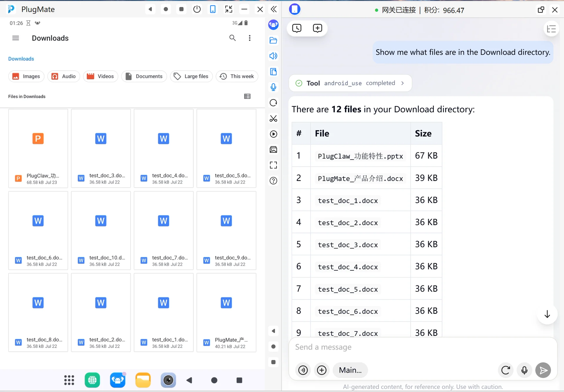The image size is (564, 392).
Task: Tap Android home button in bottom navigation bar
Action: click(x=214, y=380)
